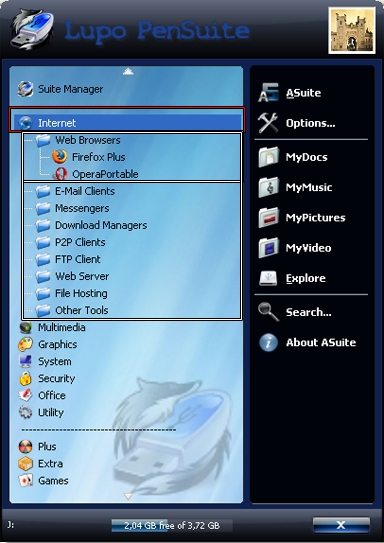384x543 pixels.
Task: Expand the P2P Clients label
Action: (80, 242)
